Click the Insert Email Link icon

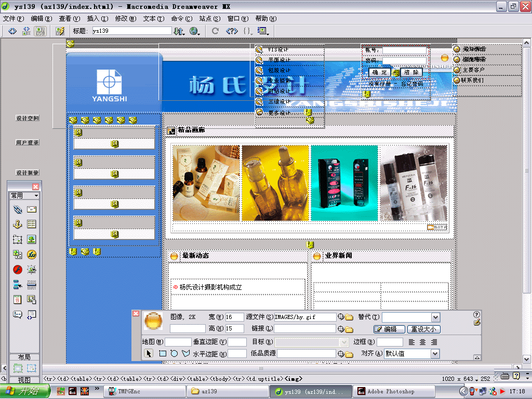pos(32,209)
